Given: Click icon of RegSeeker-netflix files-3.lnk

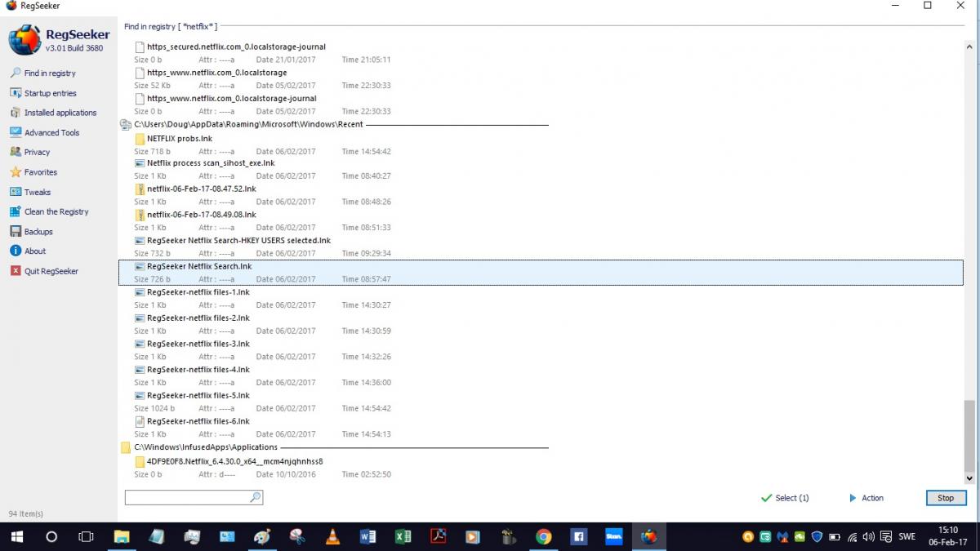Looking at the screenshot, I should click(140, 344).
